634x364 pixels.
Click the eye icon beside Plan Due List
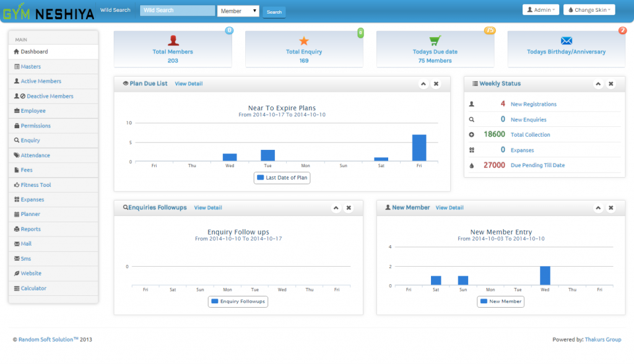126,84
